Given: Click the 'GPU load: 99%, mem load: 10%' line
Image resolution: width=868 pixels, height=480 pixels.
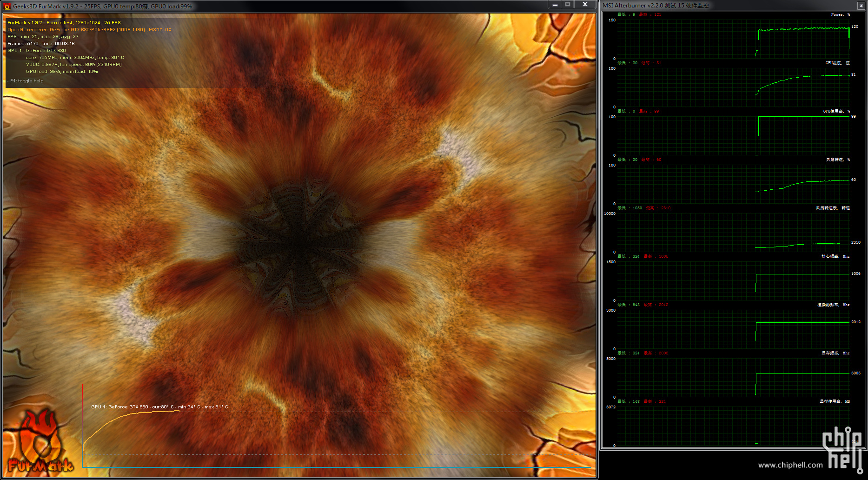Looking at the screenshot, I should pos(62,71).
